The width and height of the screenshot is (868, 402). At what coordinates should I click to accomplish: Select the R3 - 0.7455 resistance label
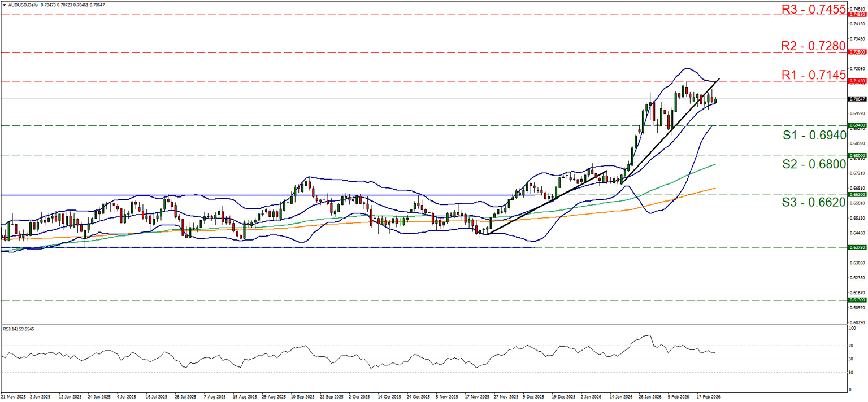pos(813,9)
